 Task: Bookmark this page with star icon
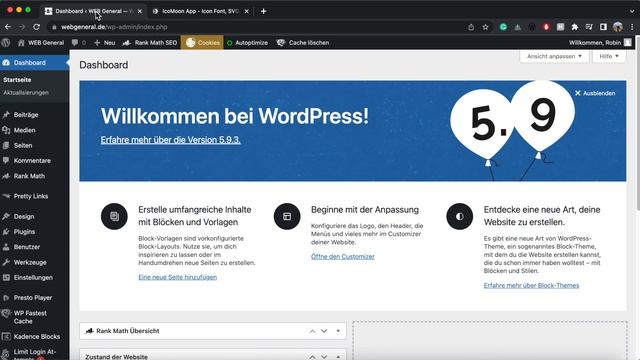(485, 27)
